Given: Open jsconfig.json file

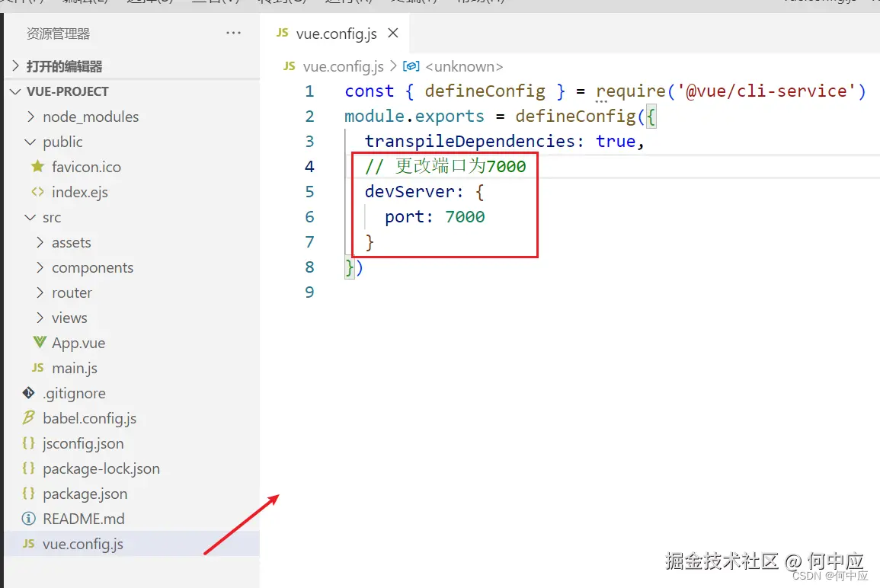Looking at the screenshot, I should (83, 444).
